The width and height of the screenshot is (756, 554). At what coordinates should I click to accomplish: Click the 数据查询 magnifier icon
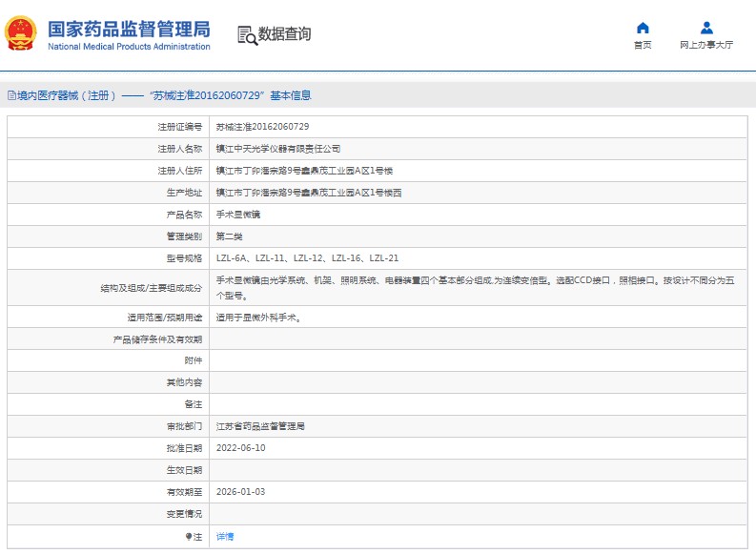pyautogui.click(x=247, y=35)
